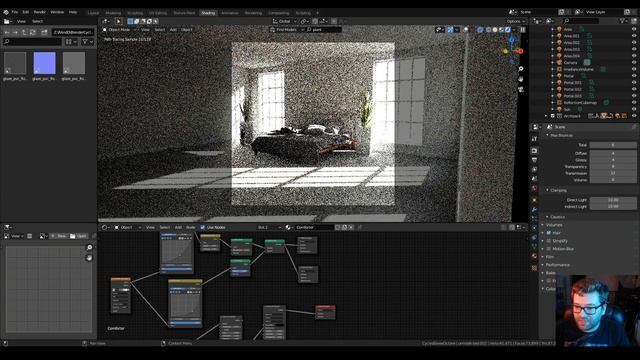Open the Output properties tab
The height and width of the screenshot is (360, 640).
(x=534, y=160)
